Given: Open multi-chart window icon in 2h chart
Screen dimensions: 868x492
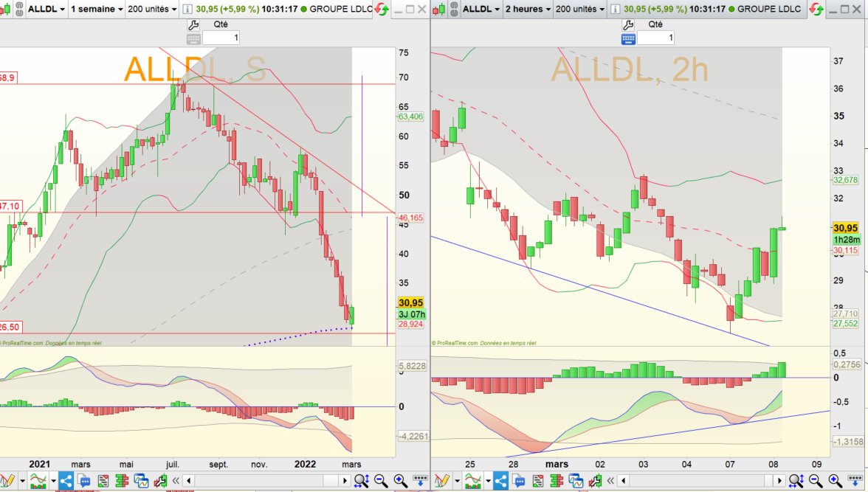Looking at the screenshot, I should click(x=576, y=480).
